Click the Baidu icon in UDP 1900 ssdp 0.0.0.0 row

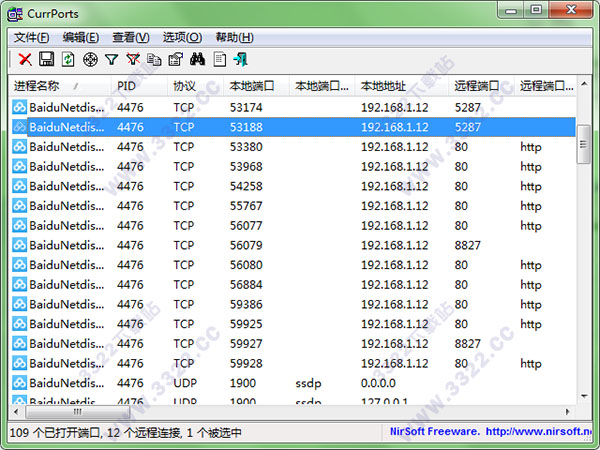[x=19, y=383]
